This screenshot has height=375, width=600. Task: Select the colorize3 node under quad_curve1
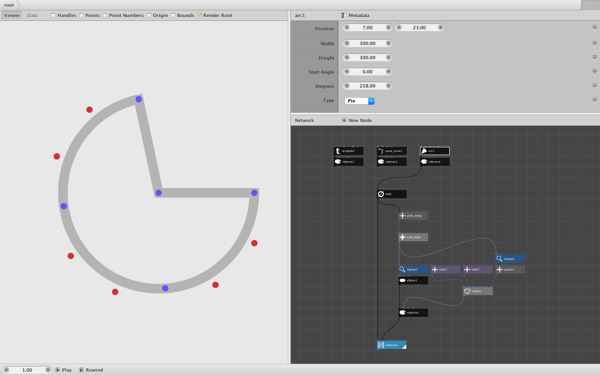pos(391,162)
